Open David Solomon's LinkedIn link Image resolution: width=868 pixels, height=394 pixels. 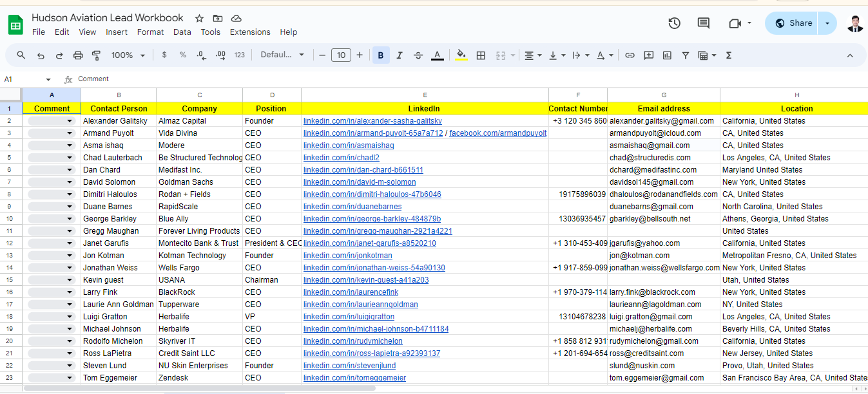click(360, 182)
